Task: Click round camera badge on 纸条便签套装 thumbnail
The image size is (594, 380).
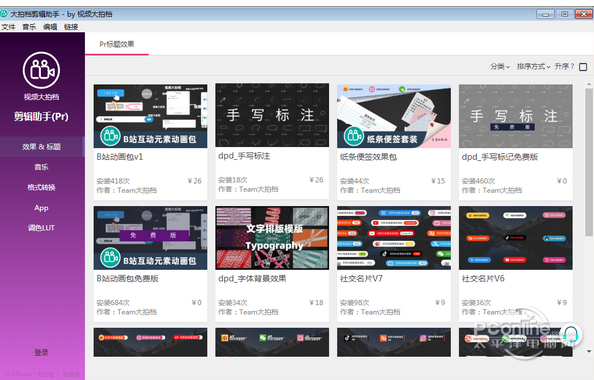Action: point(354,136)
